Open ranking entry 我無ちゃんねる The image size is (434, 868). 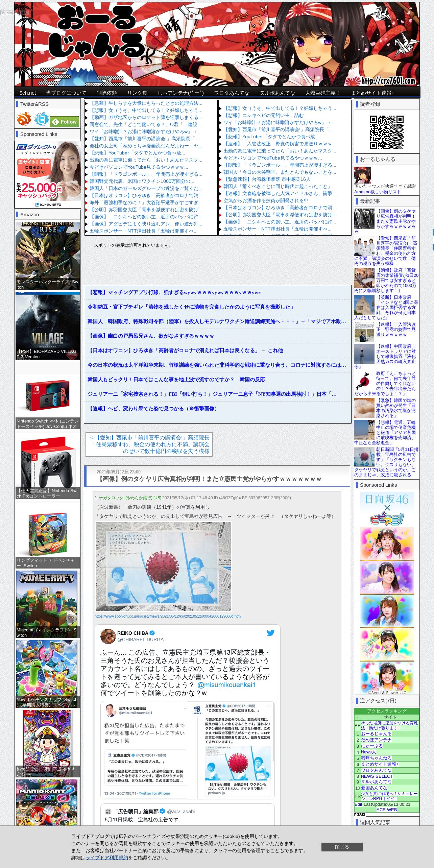click(x=376, y=758)
